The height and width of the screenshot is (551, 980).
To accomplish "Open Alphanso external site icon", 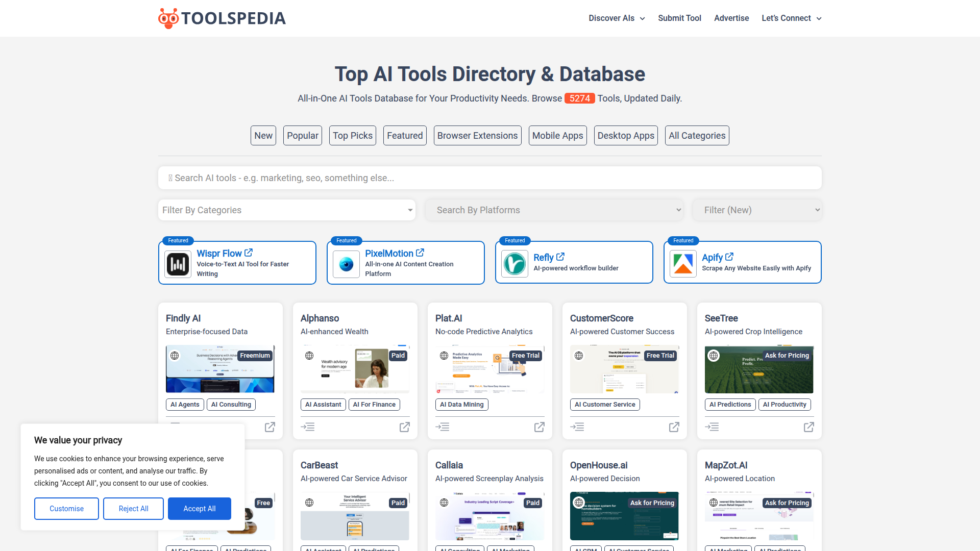I will (x=405, y=427).
